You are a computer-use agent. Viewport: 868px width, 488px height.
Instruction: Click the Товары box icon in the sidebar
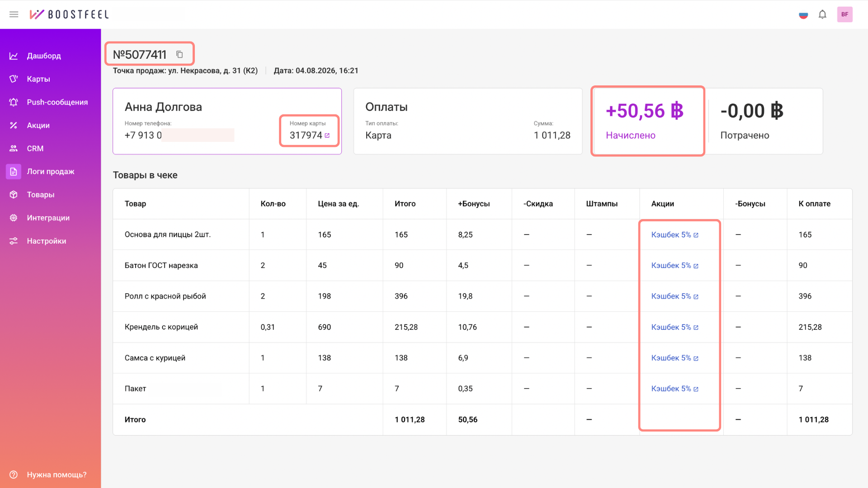pos(14,194)
